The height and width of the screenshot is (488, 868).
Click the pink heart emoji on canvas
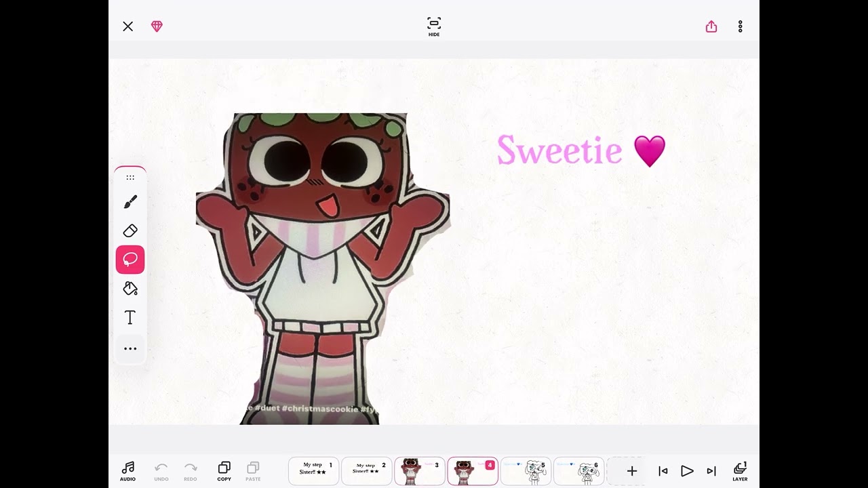[650, 151]
